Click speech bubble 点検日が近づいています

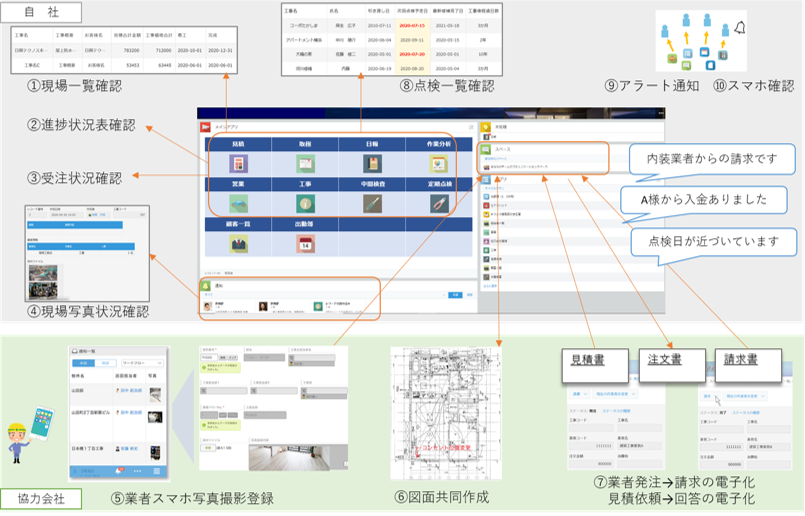pyautogui.click(x=713, y=241)
